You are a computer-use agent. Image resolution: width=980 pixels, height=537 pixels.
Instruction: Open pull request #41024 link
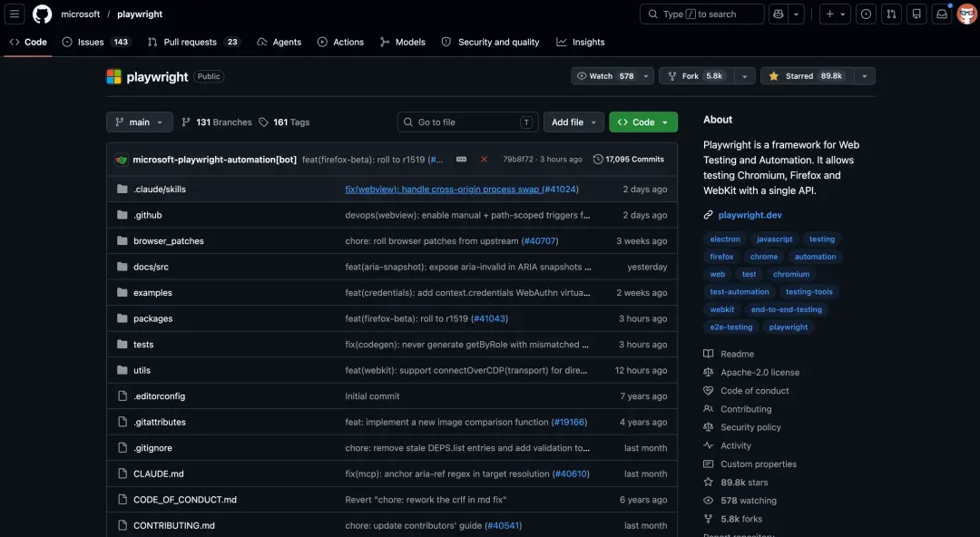coord(559,189)
